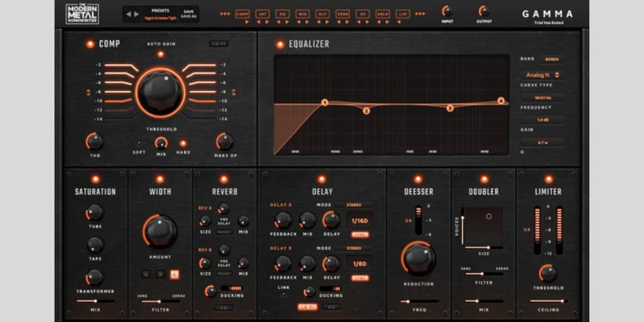Select the EQ module in chain
The height and width of the screenshot is (322, 644).
coord(283,14)
